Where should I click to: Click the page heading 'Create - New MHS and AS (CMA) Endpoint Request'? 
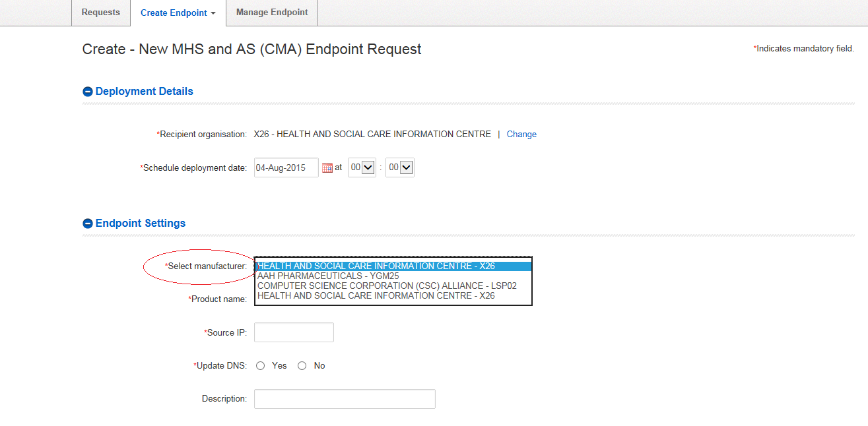[251, 49]
